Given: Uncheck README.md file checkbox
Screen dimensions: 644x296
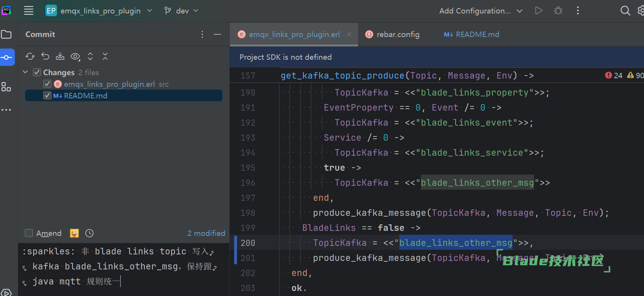Looking at the screenshot, I should (x=47, y=96).
